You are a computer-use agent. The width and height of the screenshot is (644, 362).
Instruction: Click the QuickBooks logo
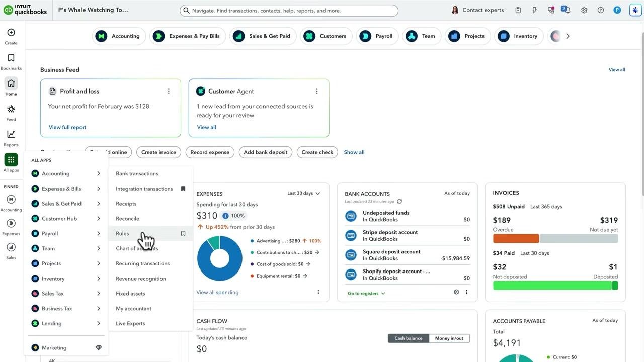tap(25, 10)
